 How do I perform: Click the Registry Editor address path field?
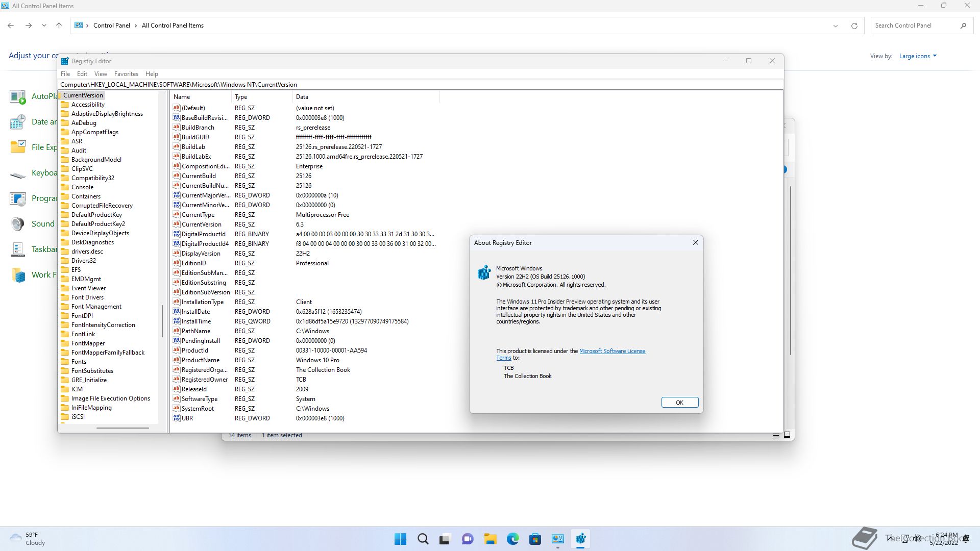click(x=421, y=85)
